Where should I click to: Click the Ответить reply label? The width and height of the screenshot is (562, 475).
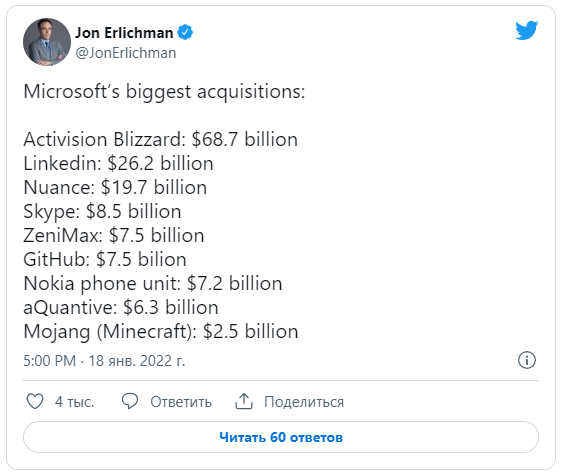pyautogui.click(x=181, y=402)
